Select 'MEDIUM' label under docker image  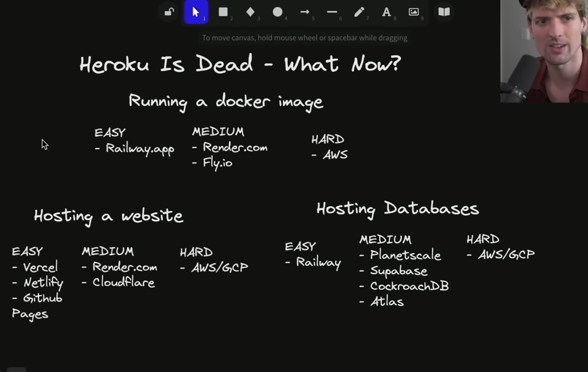[x=218, y=132]
